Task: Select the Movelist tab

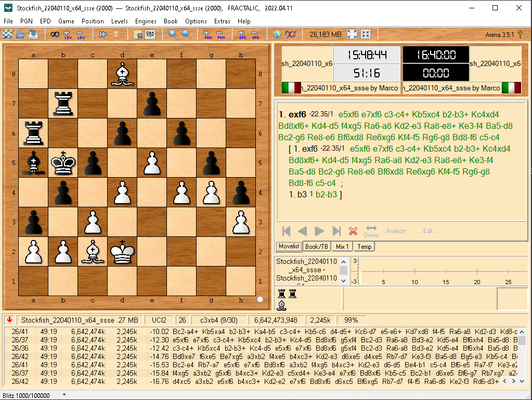Action: [289, 246]
